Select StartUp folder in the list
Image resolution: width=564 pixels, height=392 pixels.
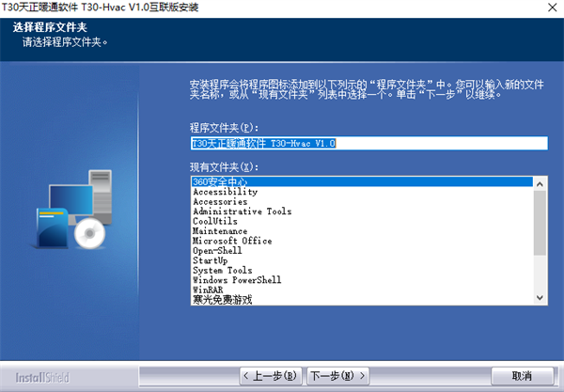point(362,260)
